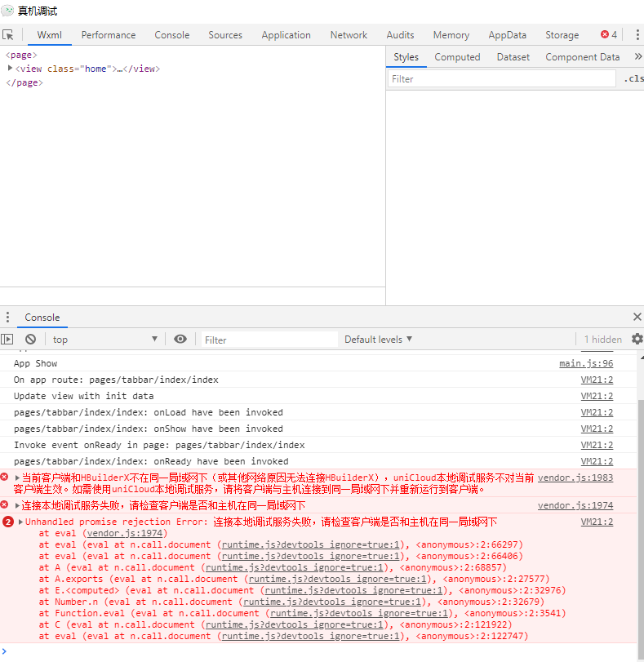Viewport: 644px width, 662px height.
Task: Click the console input prompt line
Action: click(x=321, y=652)
